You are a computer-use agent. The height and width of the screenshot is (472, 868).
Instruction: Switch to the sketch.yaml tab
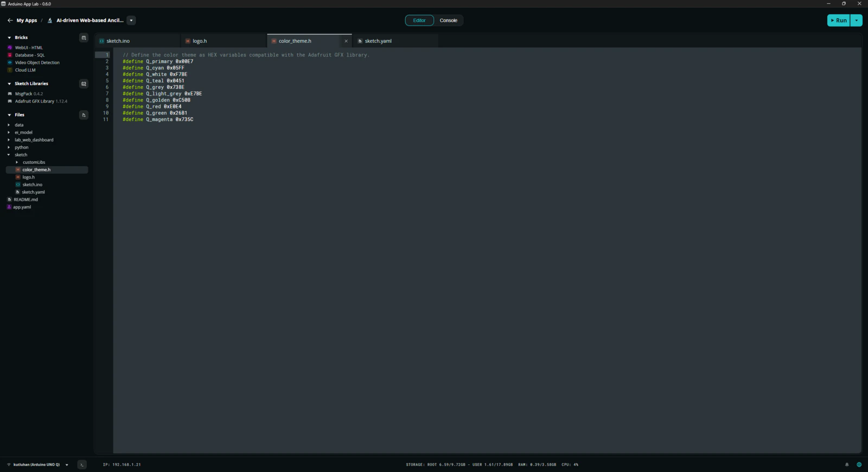(x=395, y=41)
